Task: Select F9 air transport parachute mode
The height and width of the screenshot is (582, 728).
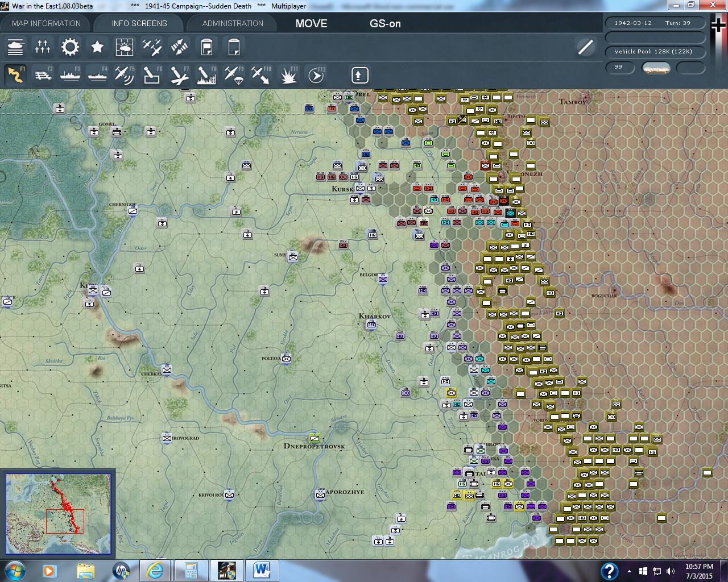Action: click(234, 74)
